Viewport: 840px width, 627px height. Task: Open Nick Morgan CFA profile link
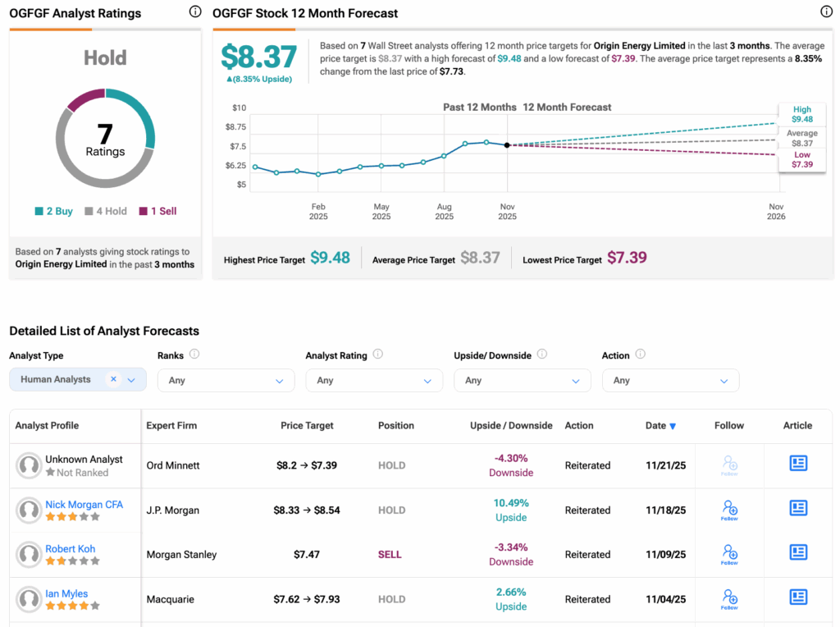click(84, 505)
